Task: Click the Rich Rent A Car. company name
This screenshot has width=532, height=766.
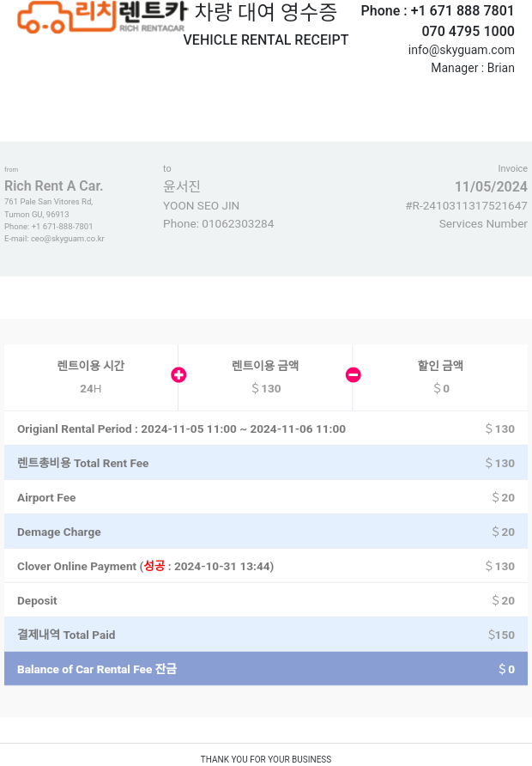Action: point(54,185)
